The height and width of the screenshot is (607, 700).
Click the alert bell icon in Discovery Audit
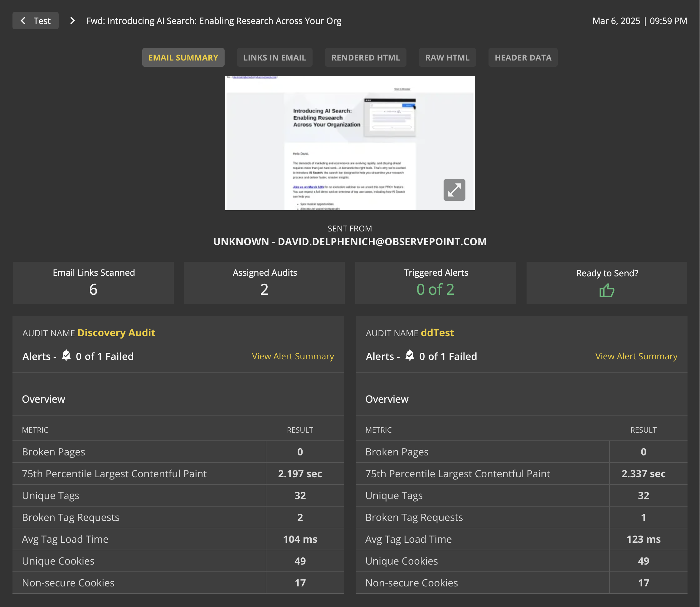pyautogui.click(x=66, y=355)
